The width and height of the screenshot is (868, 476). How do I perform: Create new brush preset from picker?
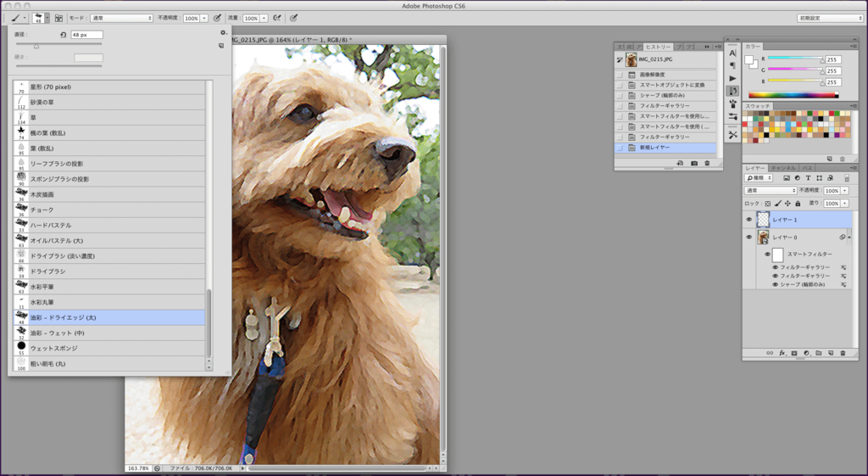coord(221,46)
